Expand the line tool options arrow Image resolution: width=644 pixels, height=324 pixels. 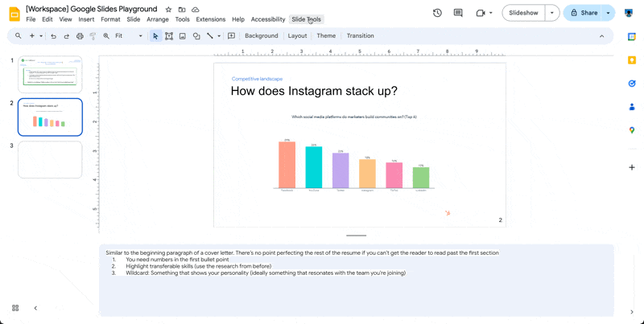point(219,36)
